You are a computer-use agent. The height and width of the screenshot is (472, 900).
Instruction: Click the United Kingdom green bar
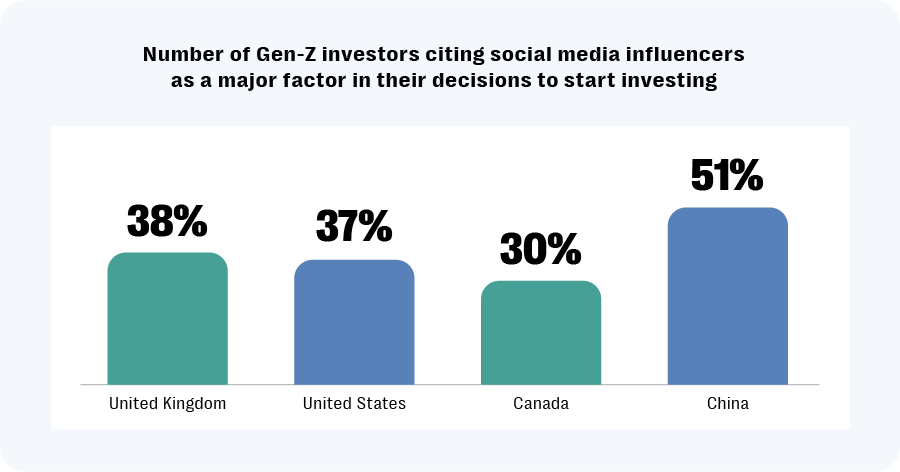[x=167, y=318]
